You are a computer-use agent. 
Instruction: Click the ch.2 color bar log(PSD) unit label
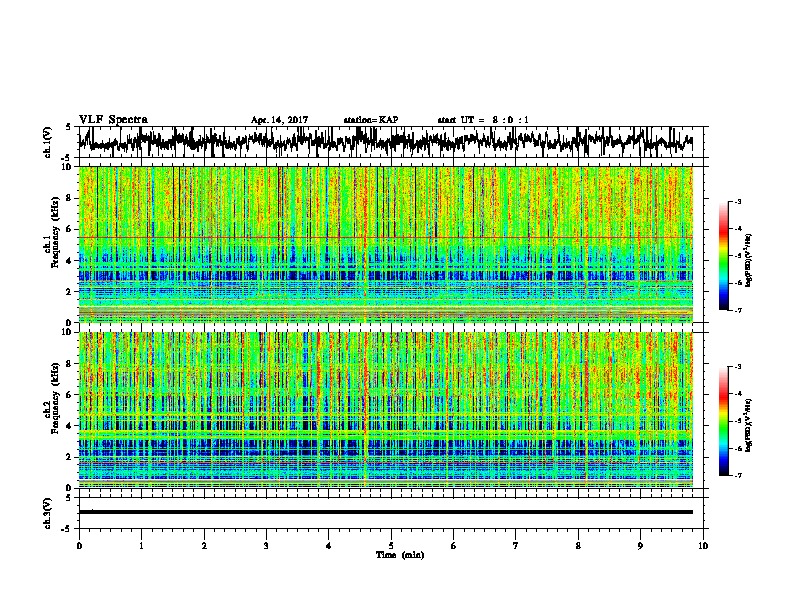pyautogui.click(x=749, y=425)
